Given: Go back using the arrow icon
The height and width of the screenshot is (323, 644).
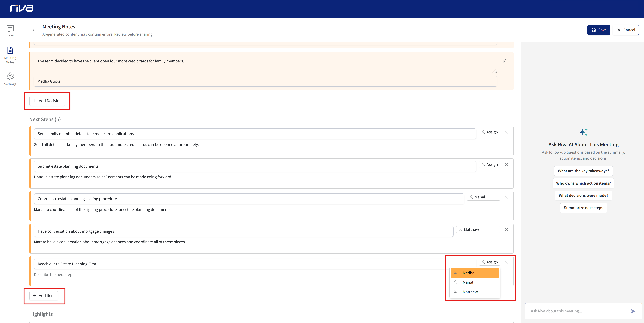Looking at the screenshot, I should 34,30.
